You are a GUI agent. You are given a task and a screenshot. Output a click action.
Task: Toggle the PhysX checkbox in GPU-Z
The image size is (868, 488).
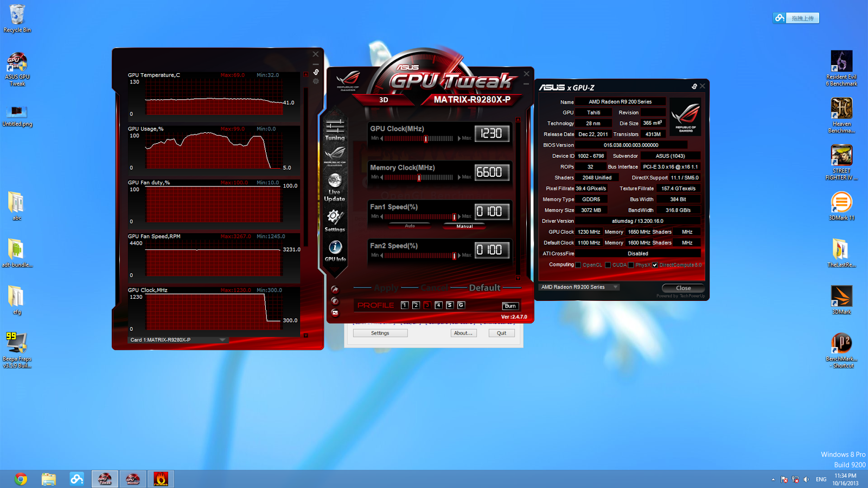click(631, 265)
